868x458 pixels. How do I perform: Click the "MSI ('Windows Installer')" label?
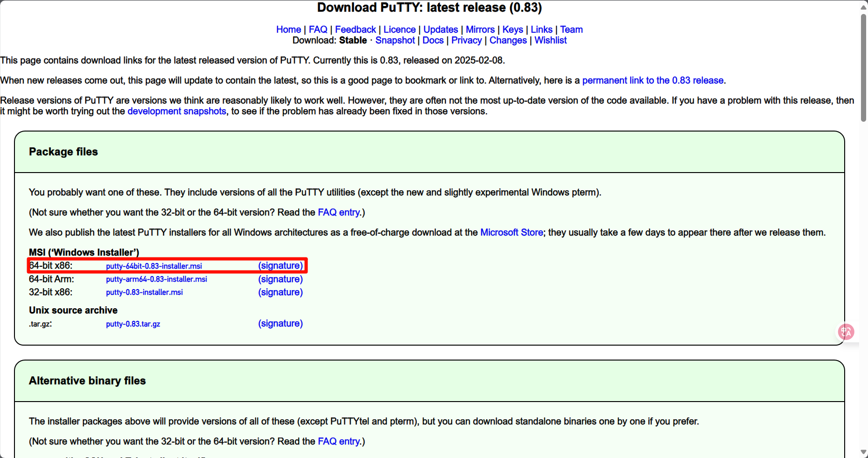[84, 252]
